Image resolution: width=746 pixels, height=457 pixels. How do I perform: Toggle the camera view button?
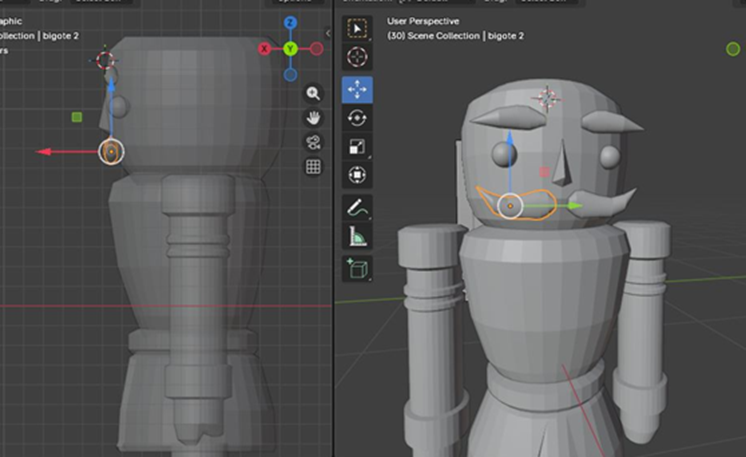313,142
